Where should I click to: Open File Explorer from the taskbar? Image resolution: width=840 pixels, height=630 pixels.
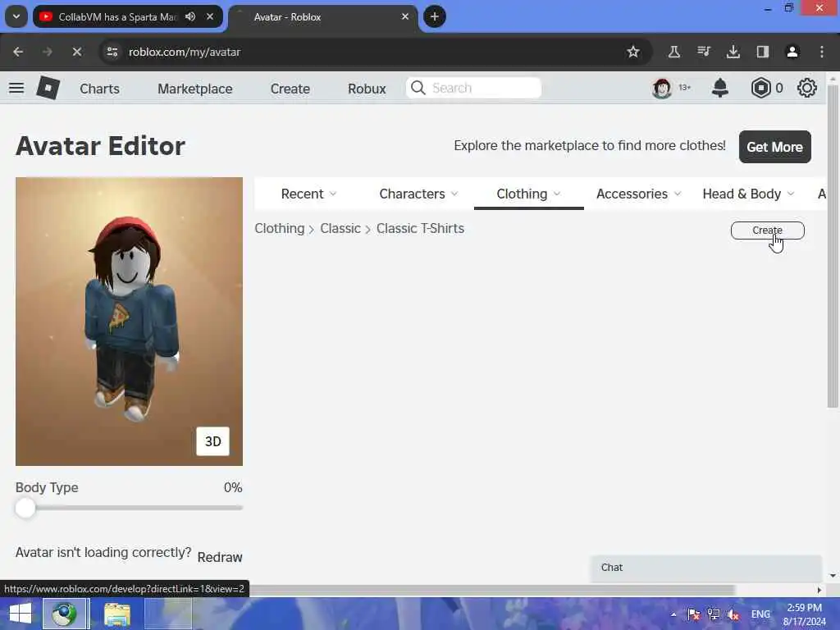[x=117, y=614]
